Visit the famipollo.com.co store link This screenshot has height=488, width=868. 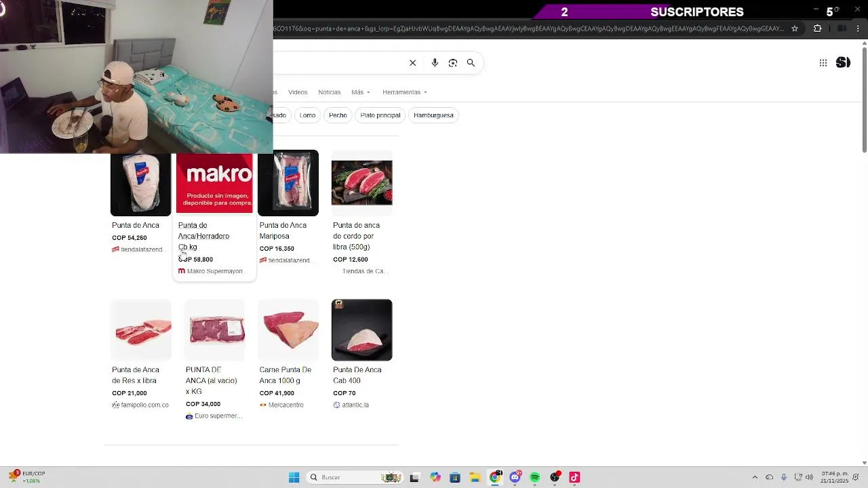(140, 405)
